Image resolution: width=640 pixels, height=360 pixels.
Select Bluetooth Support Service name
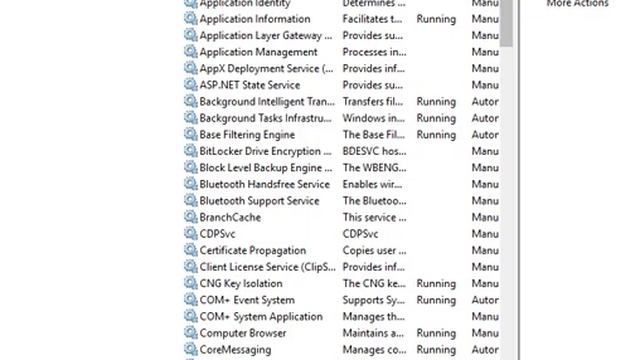259,201
